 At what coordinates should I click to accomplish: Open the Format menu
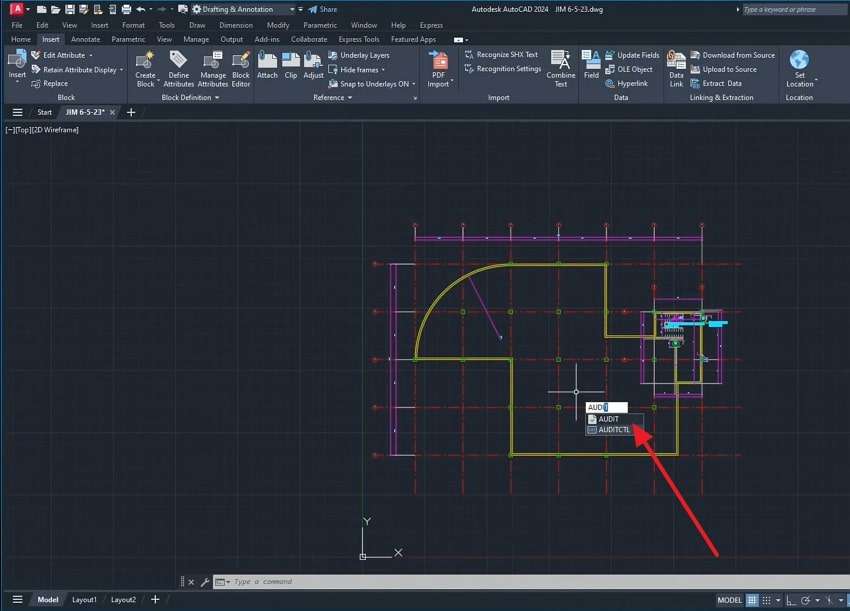point(133,25)
